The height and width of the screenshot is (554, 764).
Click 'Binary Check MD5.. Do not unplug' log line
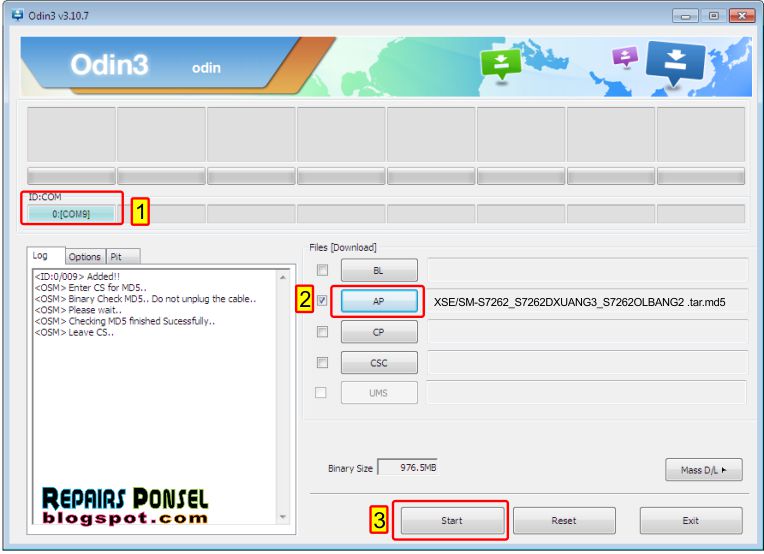point(145,299)
